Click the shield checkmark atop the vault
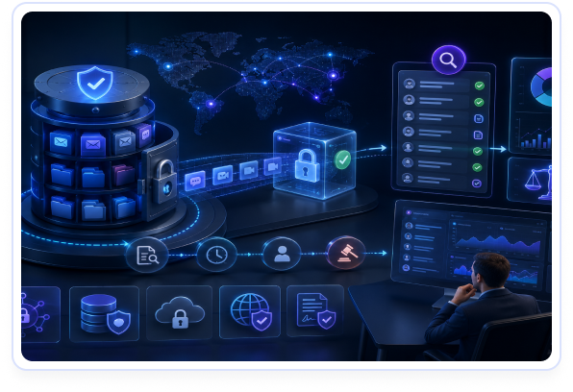The image size is (573, 392). 95,83
